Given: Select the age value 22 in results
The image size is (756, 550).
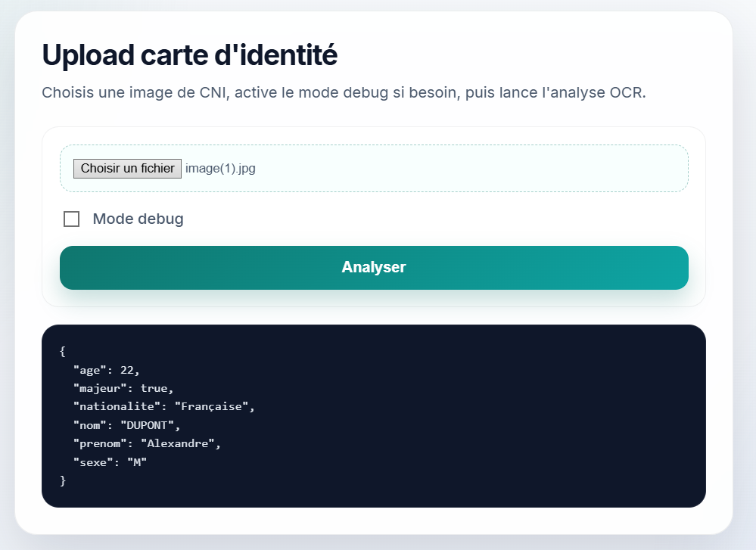Looking at the screenshot, I should (129, 370).
